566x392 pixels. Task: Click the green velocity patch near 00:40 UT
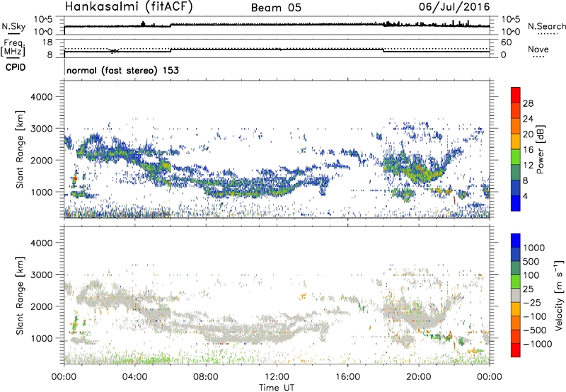tap(75, 324)
